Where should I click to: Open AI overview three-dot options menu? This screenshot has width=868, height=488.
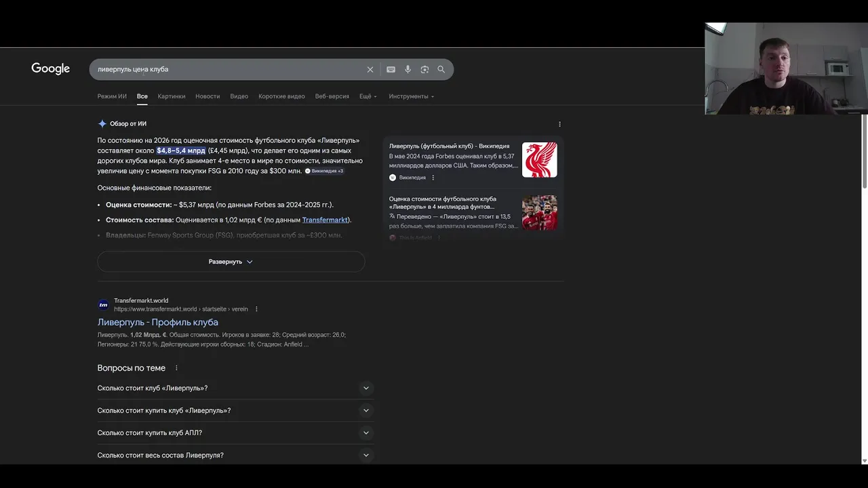pyautogui.click(x=559, y=124)
